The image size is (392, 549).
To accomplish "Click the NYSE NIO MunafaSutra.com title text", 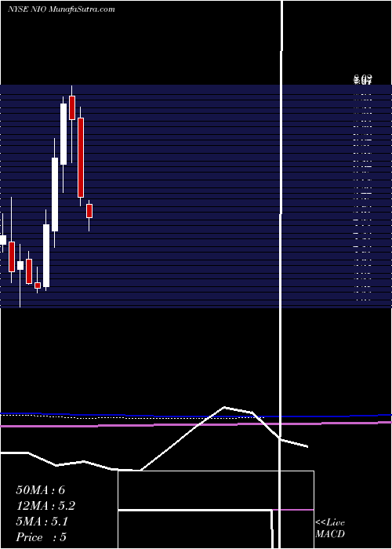I will [x=61, y=9].
